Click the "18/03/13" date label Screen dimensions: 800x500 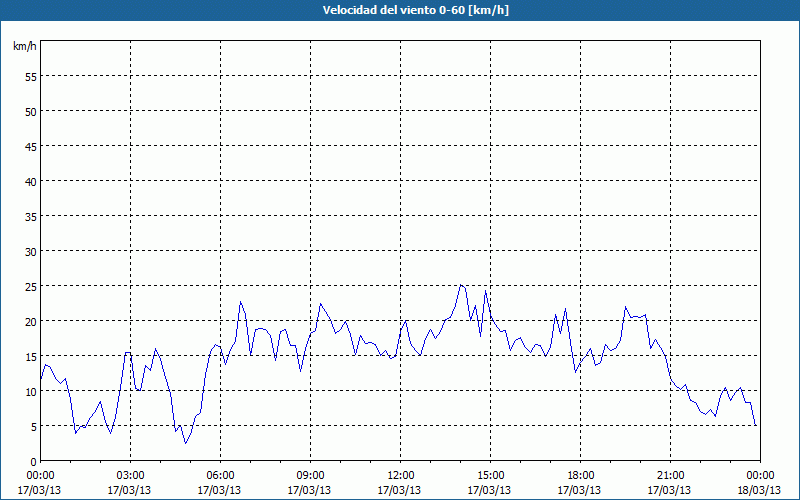click(759, 490)
